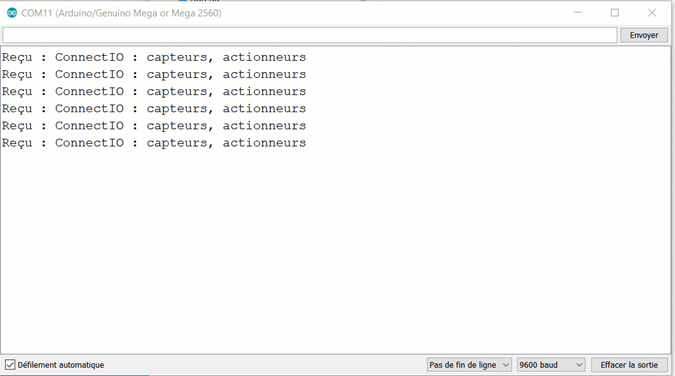Focus the serial message input field
Screen dimensions: 675x376
pyautogui.click(x=310, y=35)
